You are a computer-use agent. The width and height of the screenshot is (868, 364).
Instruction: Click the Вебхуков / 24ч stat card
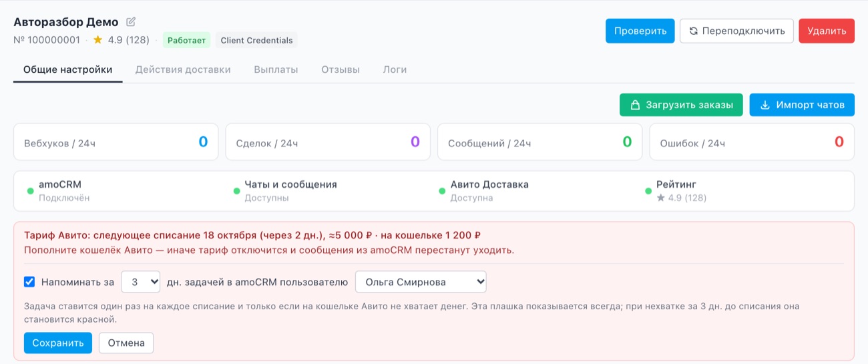(x=116, y=142)
